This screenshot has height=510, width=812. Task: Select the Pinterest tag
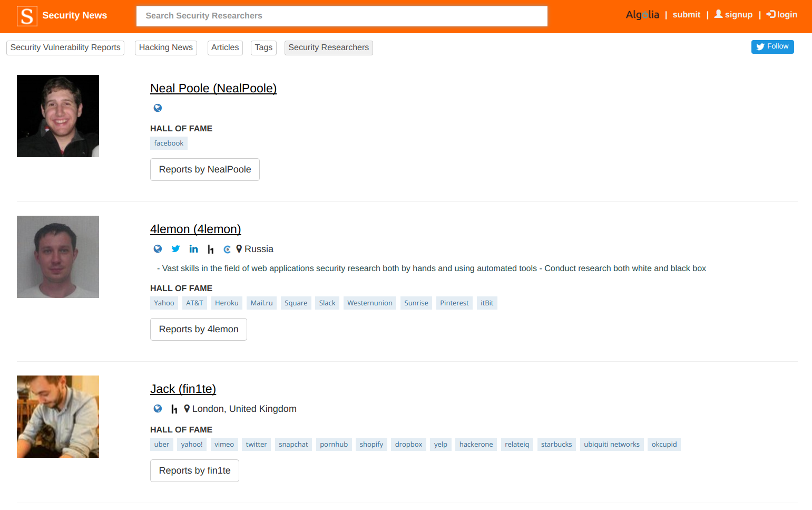click(x=454, y=303)
